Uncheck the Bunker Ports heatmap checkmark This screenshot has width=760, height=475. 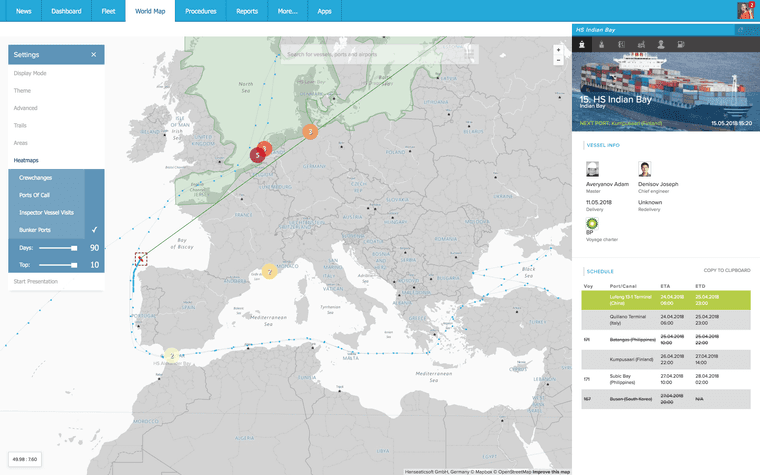[95, 230]
